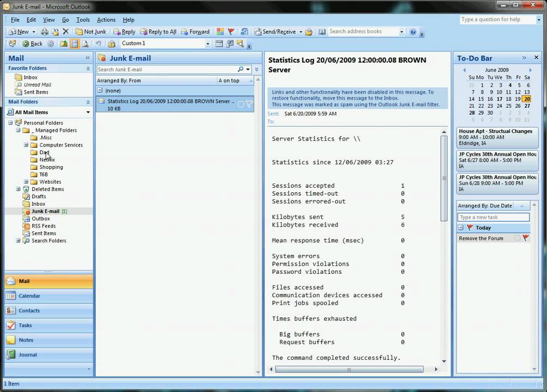The image size is (547, 392).
Task: Click the Type a new task field
Action: click(493, 217)
